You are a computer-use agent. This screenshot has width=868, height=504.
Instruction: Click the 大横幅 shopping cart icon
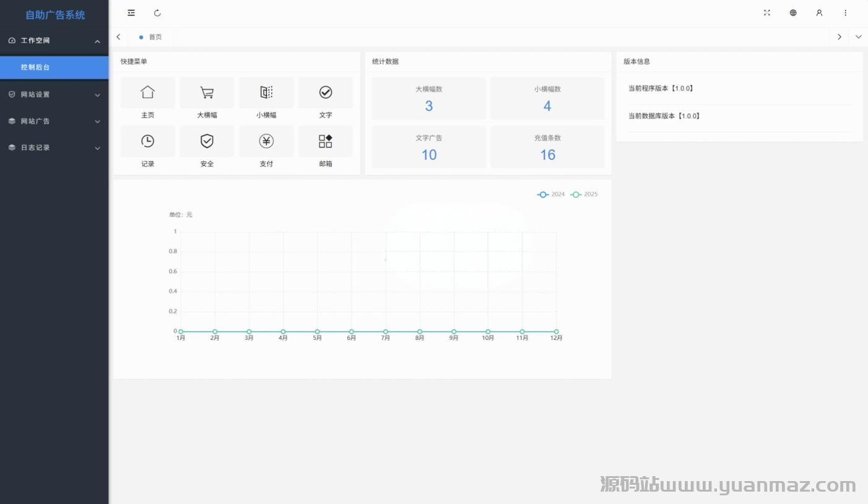point(207,92)
